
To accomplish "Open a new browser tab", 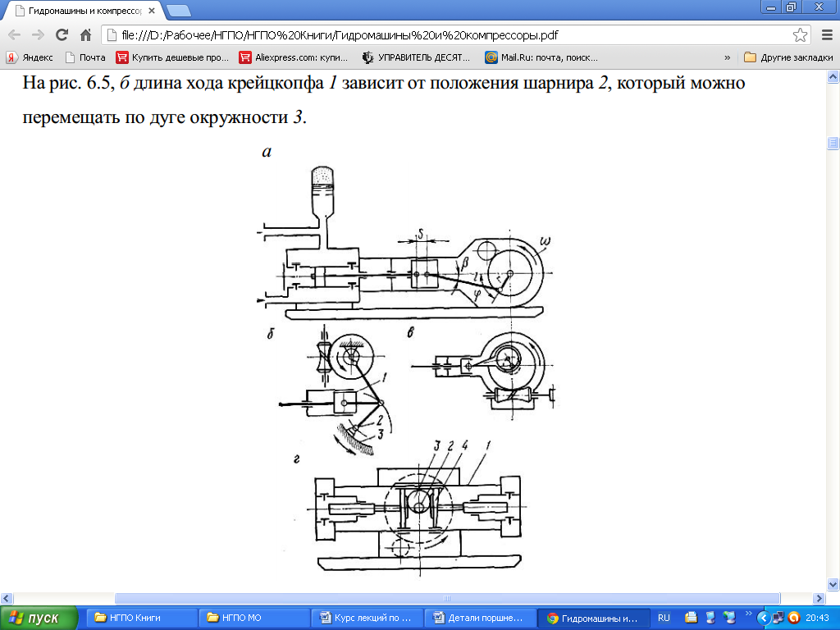I will pyautogui.click(x=178, y=11).
